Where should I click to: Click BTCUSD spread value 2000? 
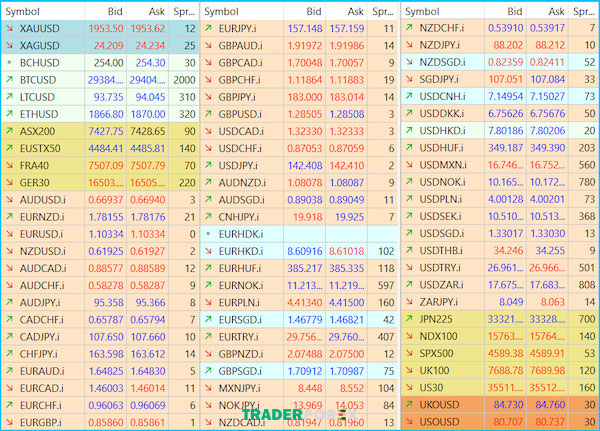tap(184, 80)
